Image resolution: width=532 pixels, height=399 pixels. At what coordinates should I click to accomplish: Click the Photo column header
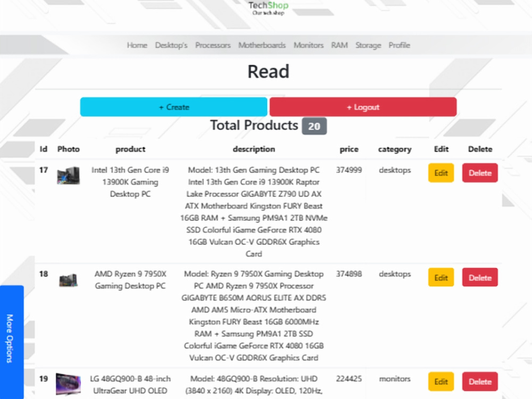tap(68, 149)
